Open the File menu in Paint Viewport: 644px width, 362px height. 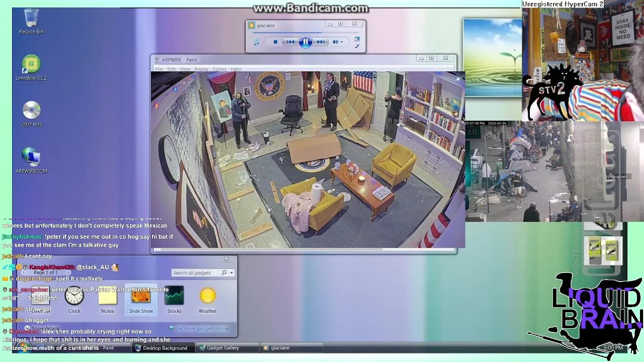(159, 69)
